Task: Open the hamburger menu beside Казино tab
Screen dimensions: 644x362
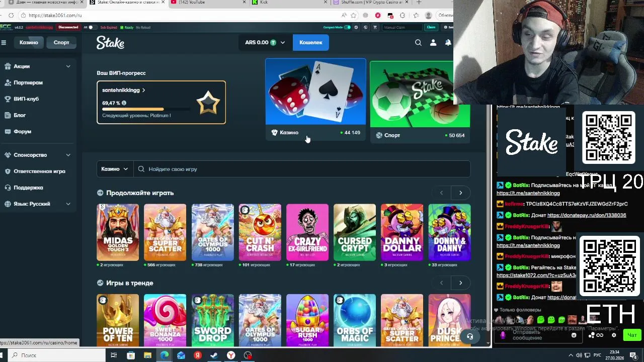Action: pyautogui.click(x=4, y=43)
